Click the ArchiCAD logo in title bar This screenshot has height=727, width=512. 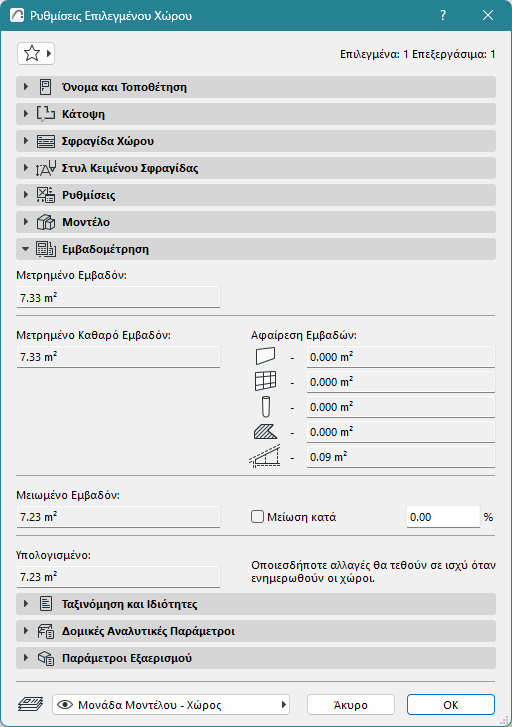pyautogui.click(x=17, y=16)
